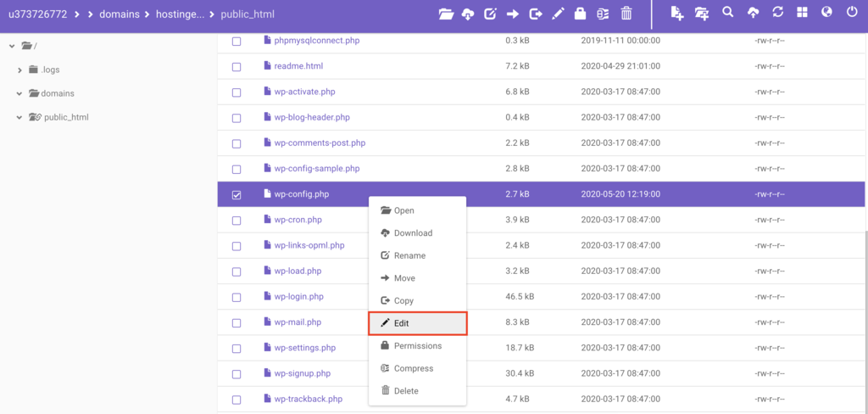Collapse the domains folder tree node
Image resolution: width=868 pixels, height=414 pixels.
[x=19, y=93]
